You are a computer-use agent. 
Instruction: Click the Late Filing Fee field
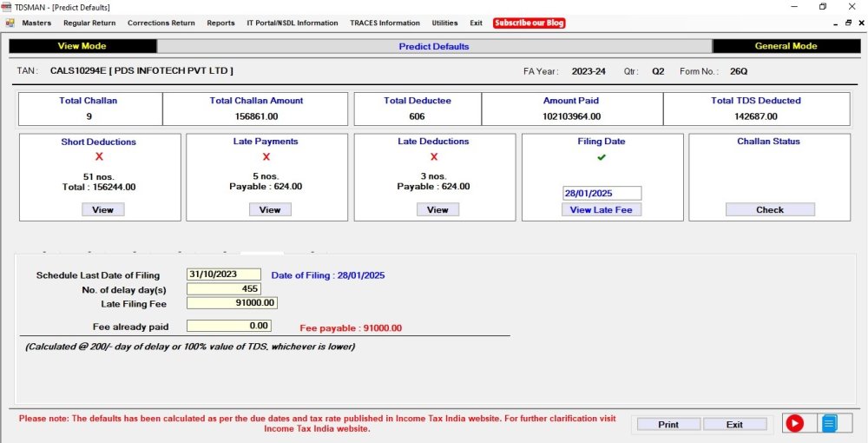[232, 303]
